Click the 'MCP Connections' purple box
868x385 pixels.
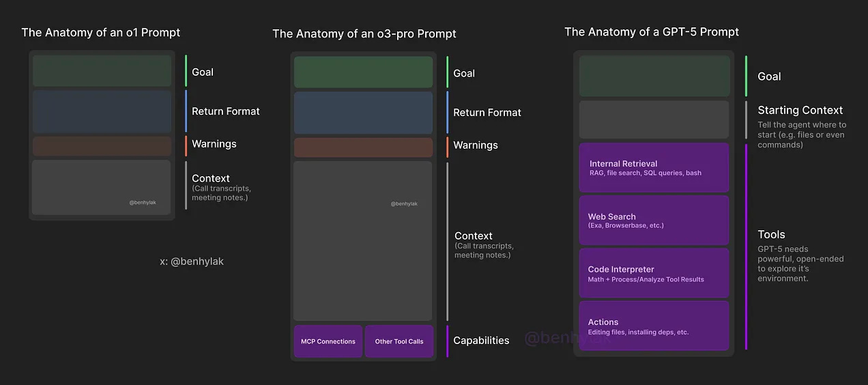(328, 341)
